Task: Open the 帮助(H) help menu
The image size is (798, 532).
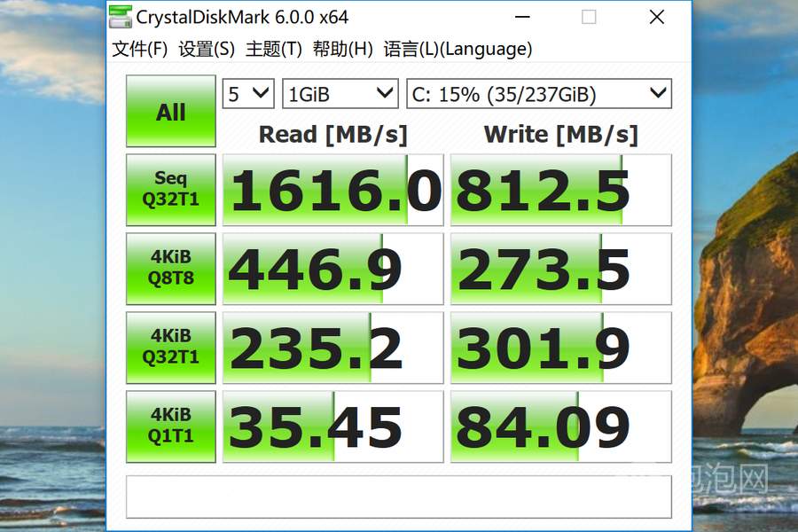Action: (342, 50)
